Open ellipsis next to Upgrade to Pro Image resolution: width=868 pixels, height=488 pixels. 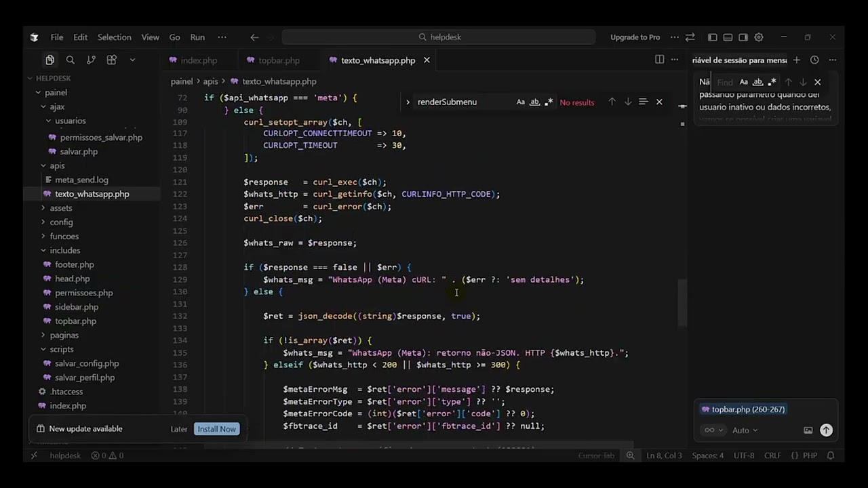(x=675, y=37)
